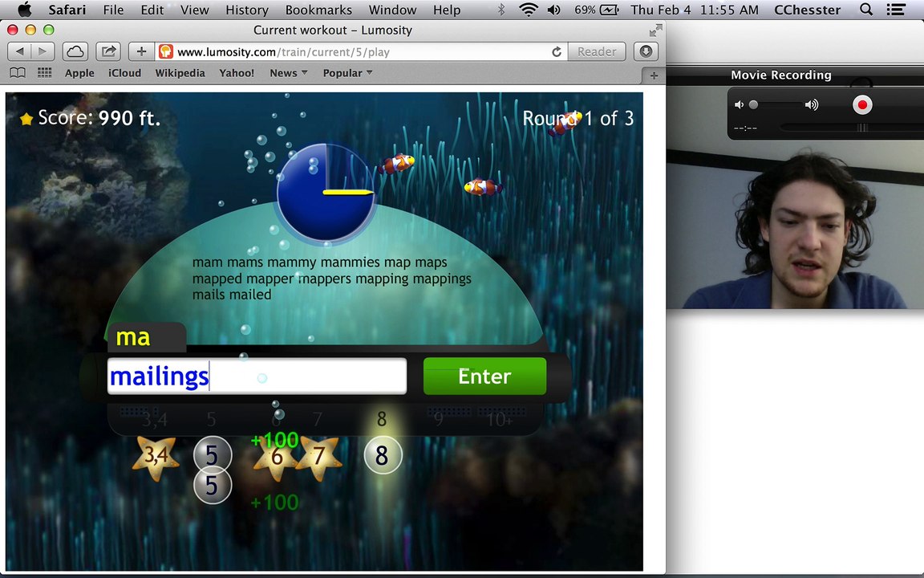Click the battery status indicator

coord(597,10)
